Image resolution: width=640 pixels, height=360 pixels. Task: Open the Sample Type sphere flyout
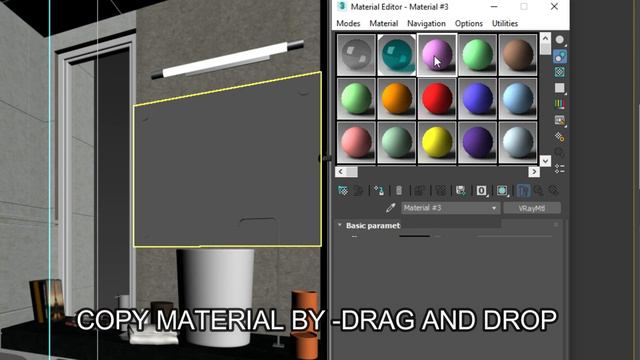pos(560,40)
